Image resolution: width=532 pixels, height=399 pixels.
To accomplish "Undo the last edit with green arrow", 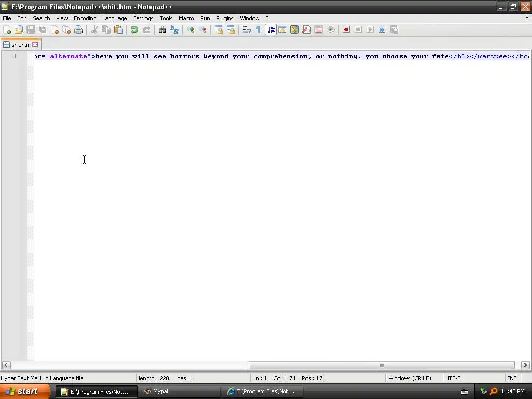I will point(135,30).
